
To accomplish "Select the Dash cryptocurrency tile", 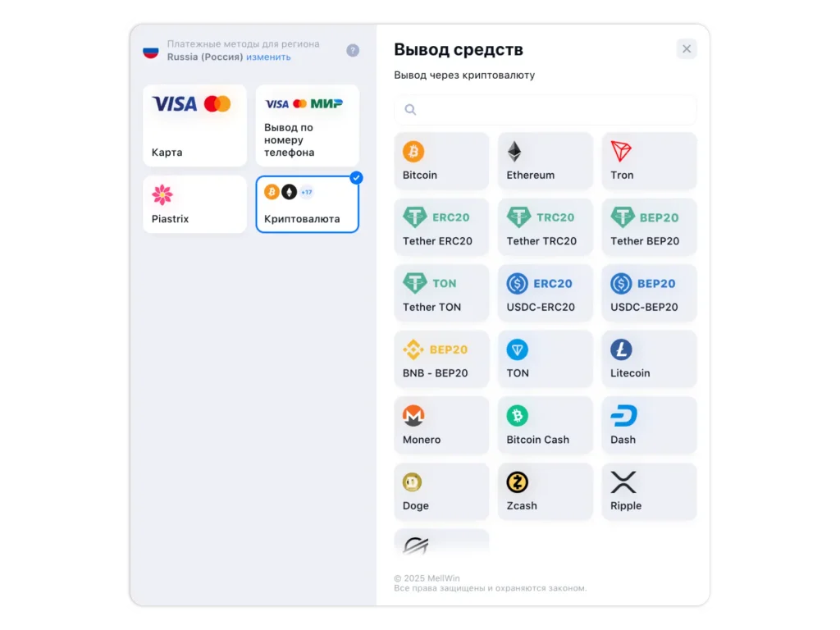I will [650, 426].
